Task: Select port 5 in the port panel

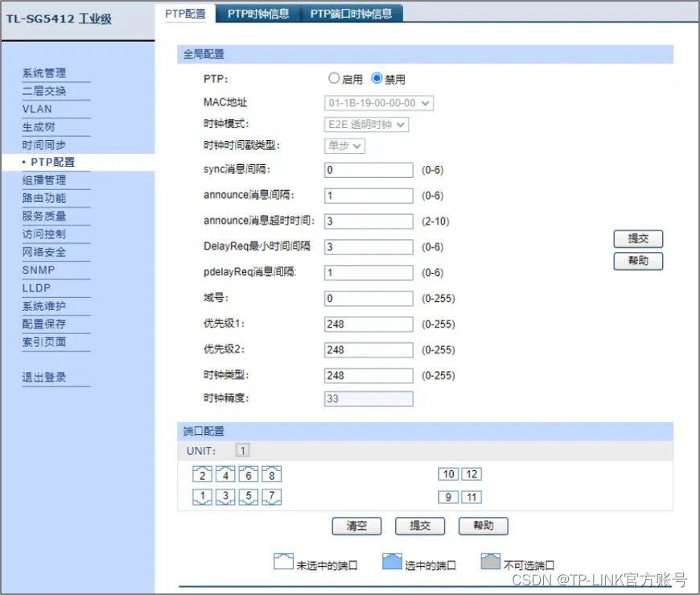Action: pyautogui.click(x=248, y=497)
